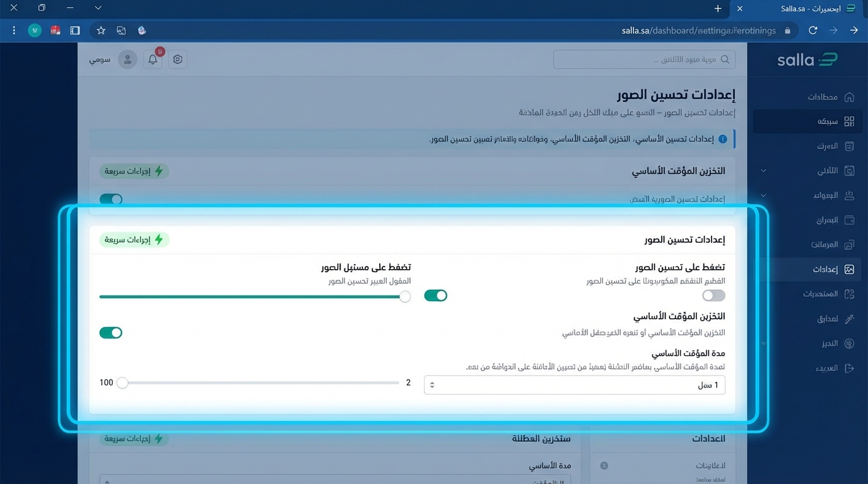Expand the التميز sidebar chevron
This screenshot has height=484, width=868.
click(x=763, y=343)
